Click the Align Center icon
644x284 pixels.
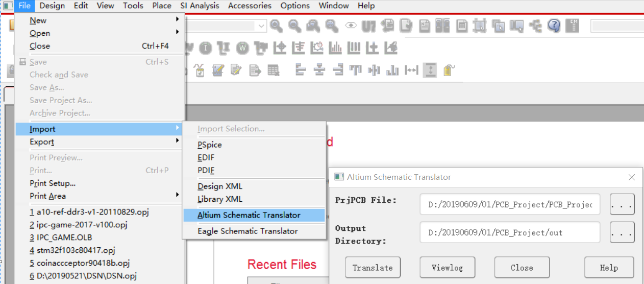coord(319,70)
